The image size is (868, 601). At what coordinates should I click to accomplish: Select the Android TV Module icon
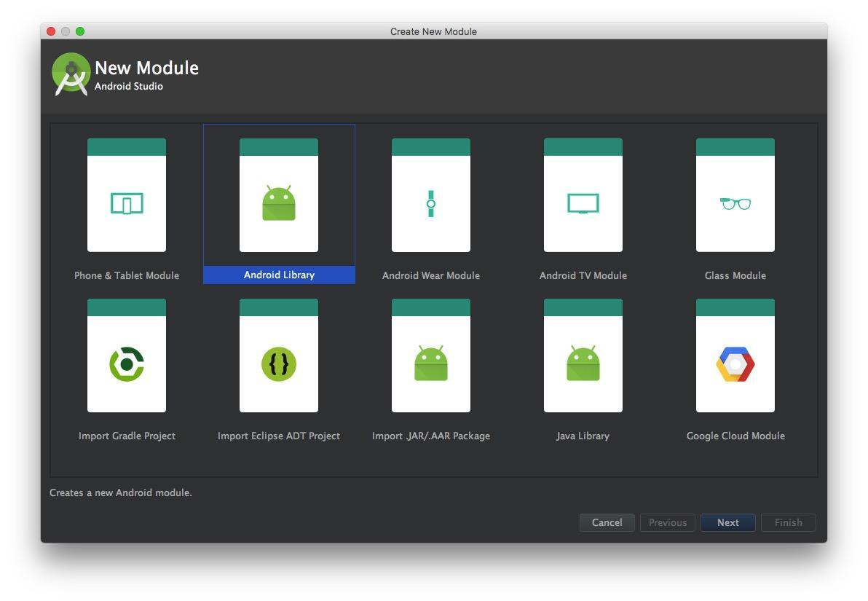pos(583,195)
